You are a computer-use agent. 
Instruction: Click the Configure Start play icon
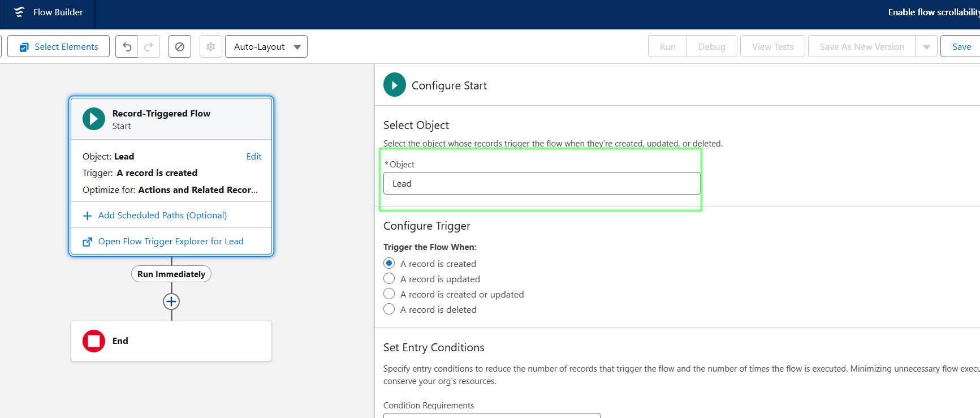point(395,85)
